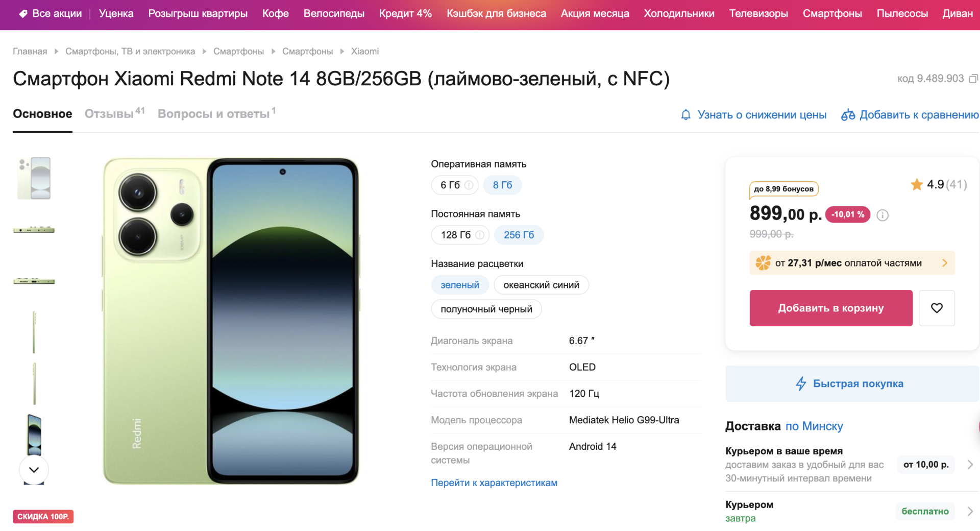Choose полуночный черный color variant

[486, 309]
